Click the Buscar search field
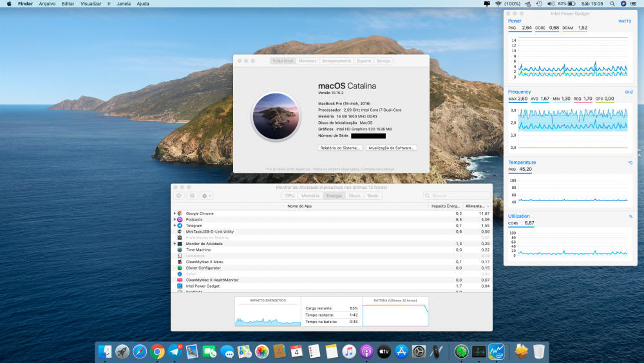The image size is (644, 363). tap(457, 195)
